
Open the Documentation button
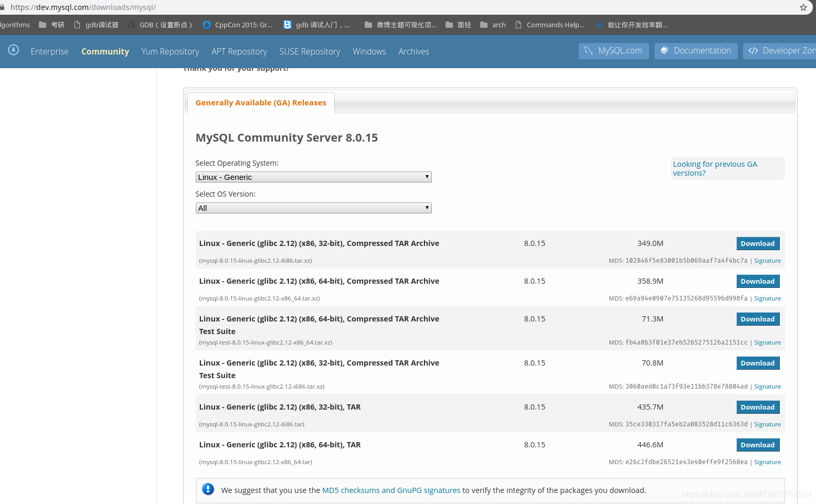(x=696, y=51)
